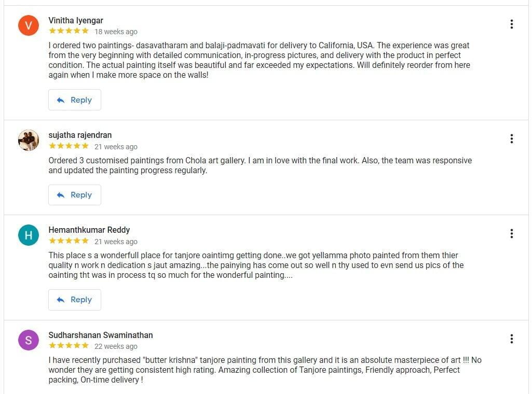The width and height of the screenshot is (532, 394).
Task: Click Sudharshanan Swaminathan's five-star rating
Action: [x=69, y=346]
